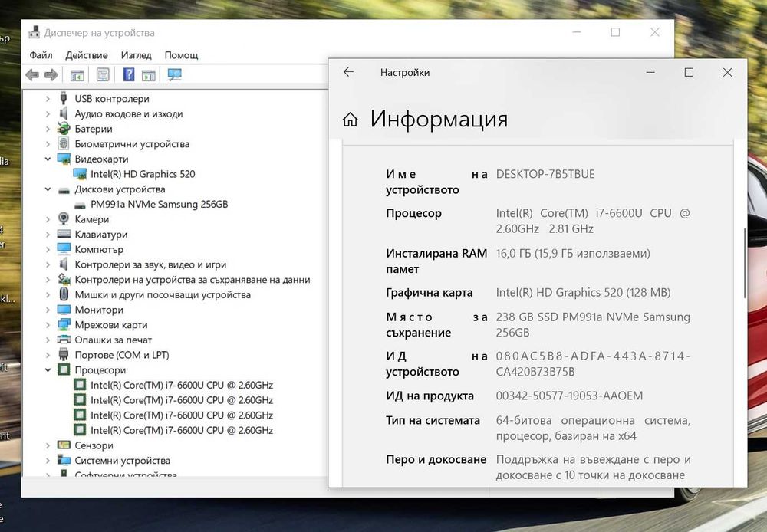
Task: Click the Intel(R) HD Graphics 520 adapter icon
Action: [x=79, y=173]
